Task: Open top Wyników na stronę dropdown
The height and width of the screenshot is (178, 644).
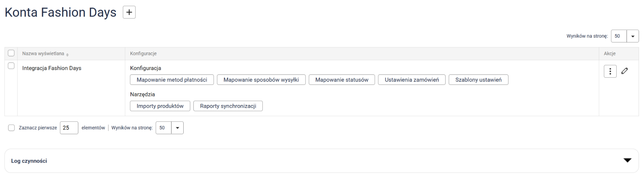Action: pos(632,36)
